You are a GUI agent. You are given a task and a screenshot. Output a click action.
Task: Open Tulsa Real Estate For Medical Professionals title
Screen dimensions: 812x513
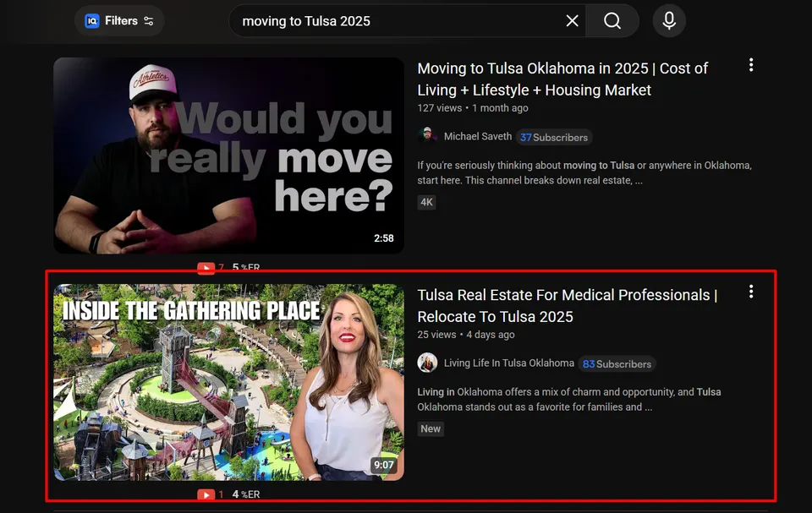(568, 305)
